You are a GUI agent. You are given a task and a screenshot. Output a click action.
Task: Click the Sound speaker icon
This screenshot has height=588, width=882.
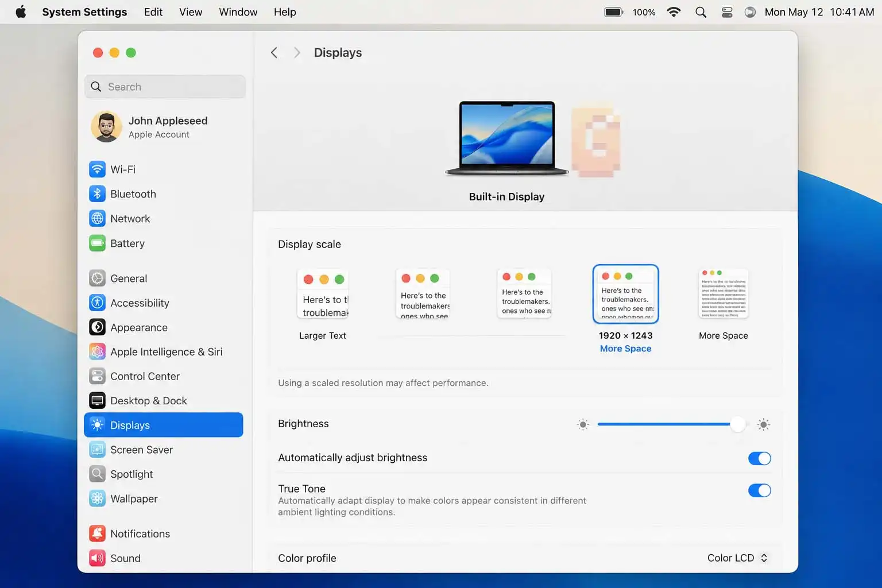[x=97, y=558]
